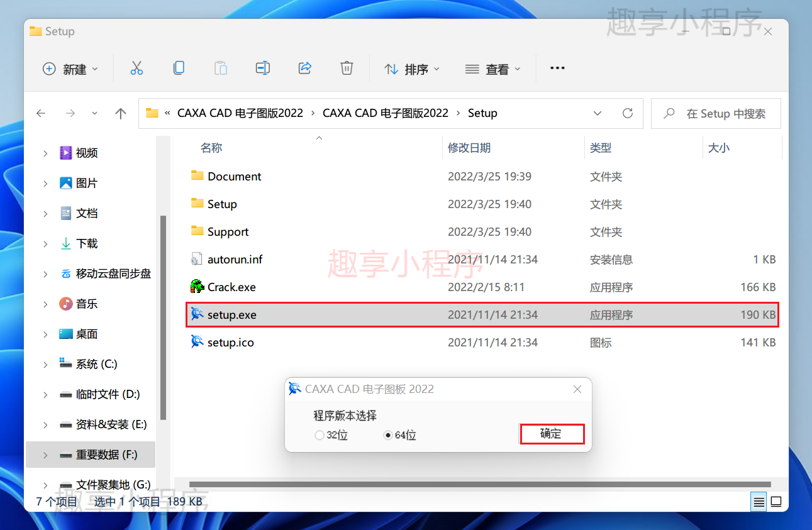This screenshot has width=812, height=530.
Task: Open the 新建 dropdown menu
Action: tap(70, 69)
